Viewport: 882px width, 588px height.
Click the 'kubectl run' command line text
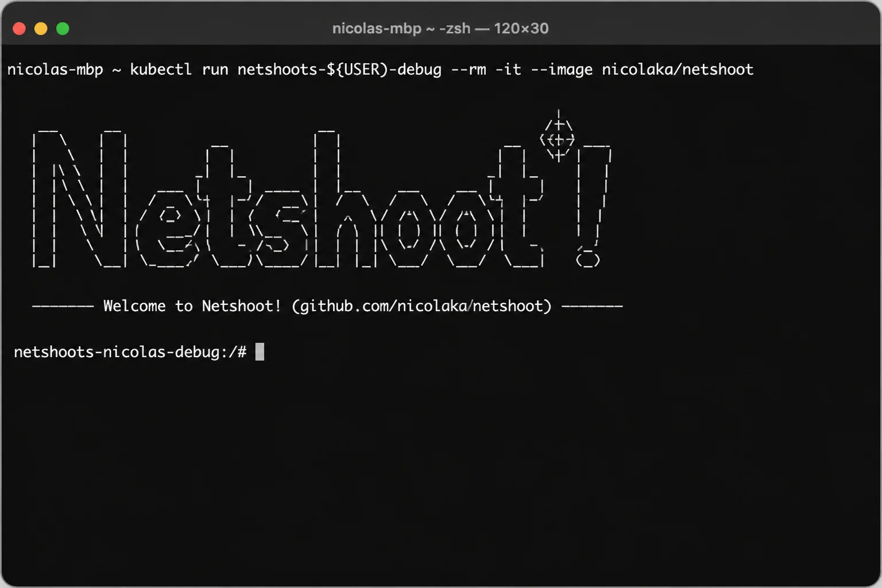point(179,69)
